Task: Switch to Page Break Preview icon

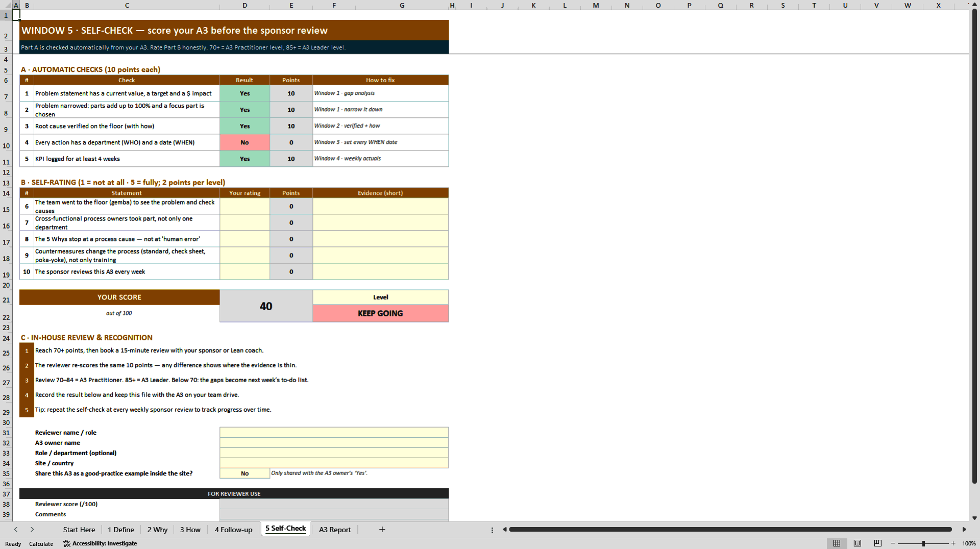Action: click(x=878, y=543)
